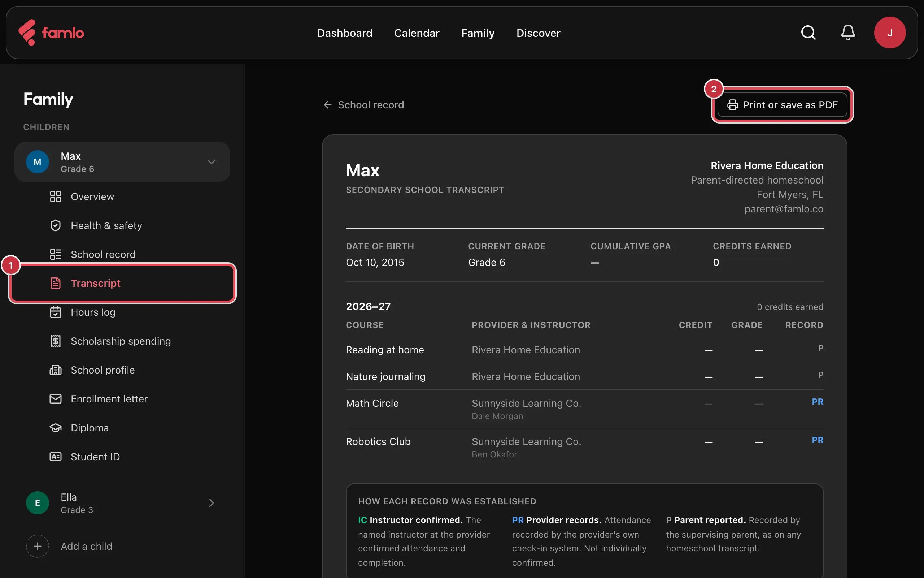
Task: Click Max's blue M avatar
Action: coord(38,162)
